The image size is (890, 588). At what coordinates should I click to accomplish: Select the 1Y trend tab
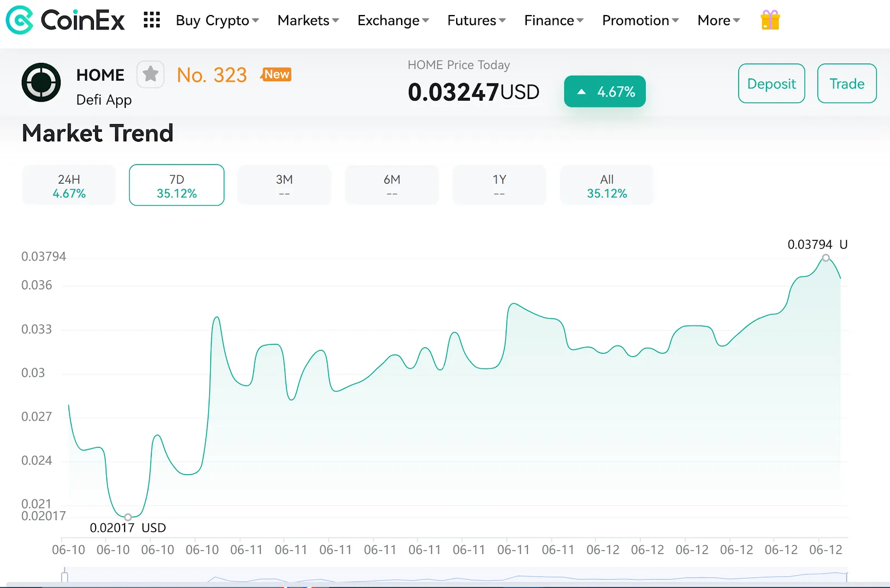click(x=499, y=185)
